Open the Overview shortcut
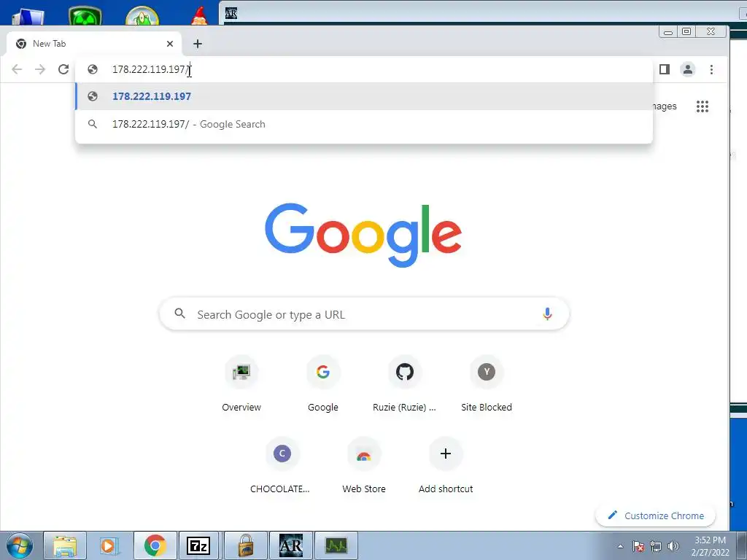The image size is (747, 560). 241,384
